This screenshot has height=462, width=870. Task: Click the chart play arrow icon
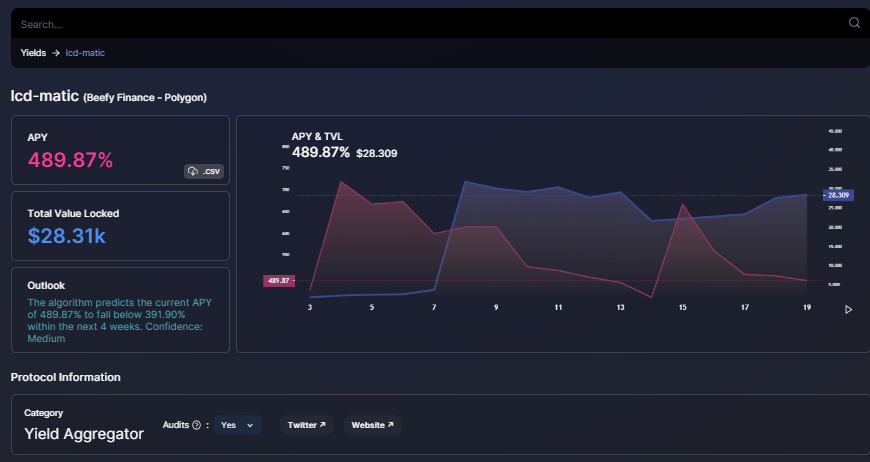click(848, 309)
